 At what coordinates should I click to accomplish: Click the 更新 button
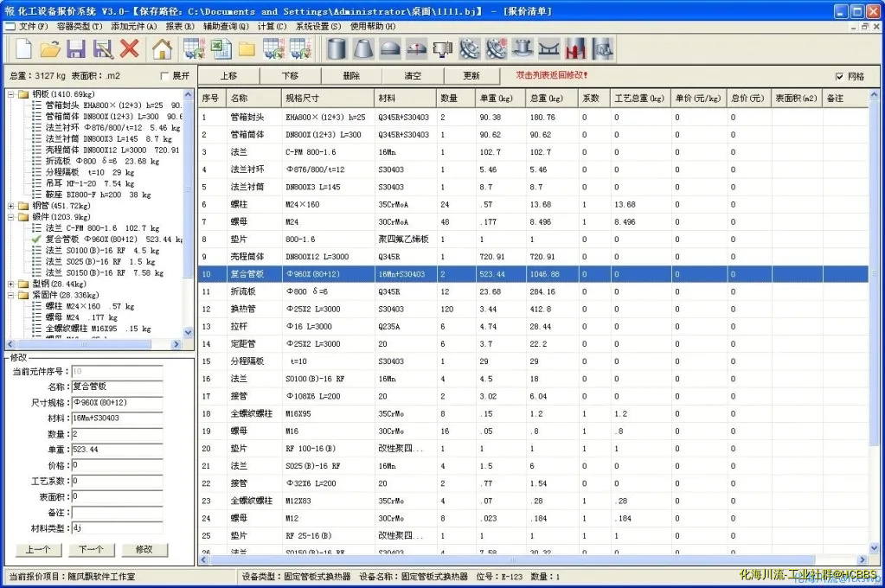tap(471, 75)
